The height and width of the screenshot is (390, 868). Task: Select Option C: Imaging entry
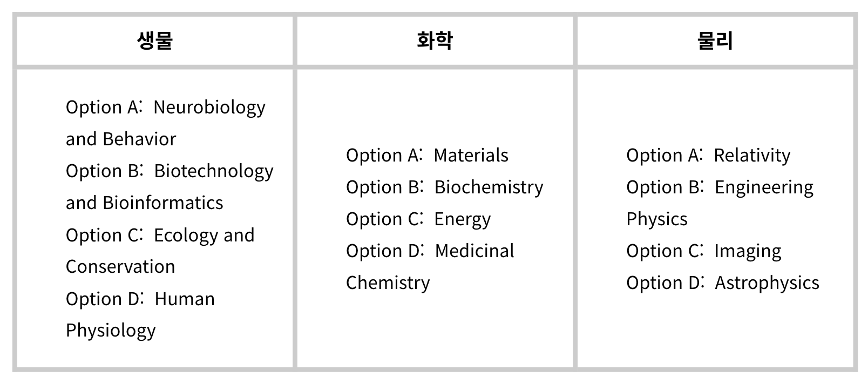(x=703, y=251)
